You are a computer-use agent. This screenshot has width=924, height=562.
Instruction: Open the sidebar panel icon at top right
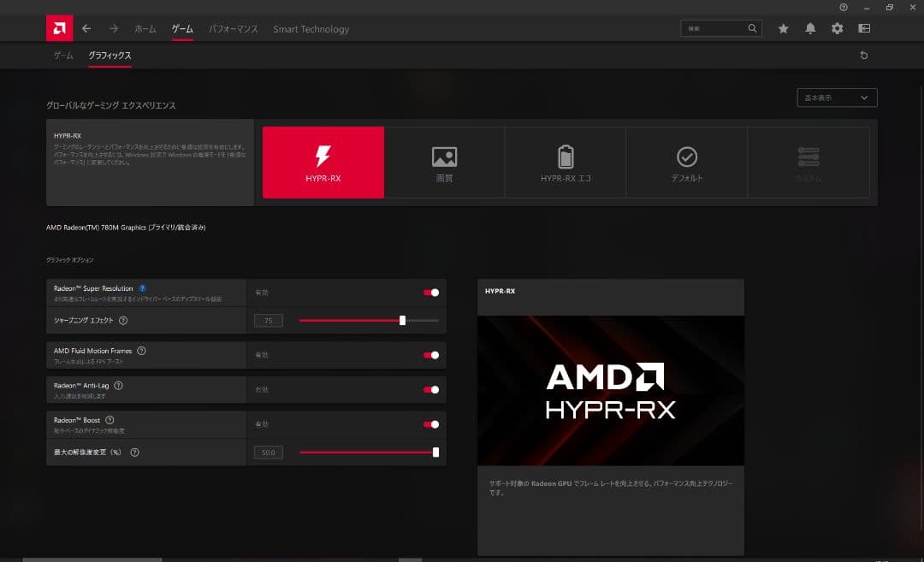pyautogui.click(x=864, y=28)
